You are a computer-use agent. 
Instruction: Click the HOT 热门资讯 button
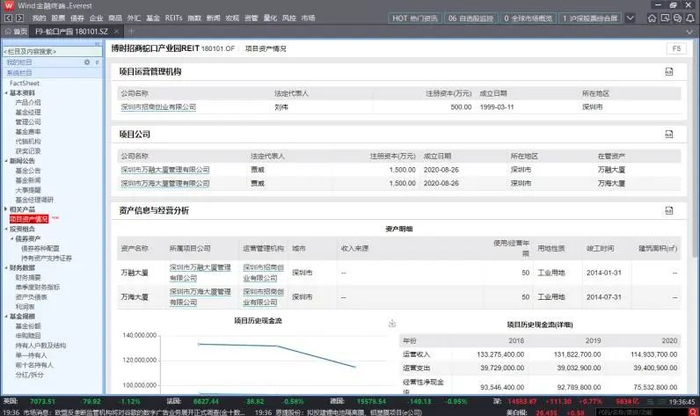coord(415,18)
